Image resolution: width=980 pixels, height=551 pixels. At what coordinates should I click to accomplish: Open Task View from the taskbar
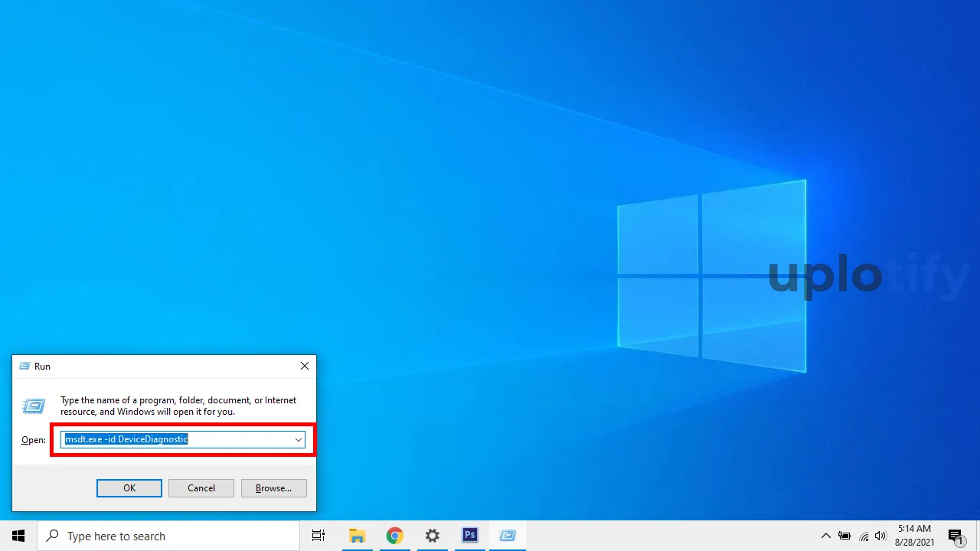318,536
